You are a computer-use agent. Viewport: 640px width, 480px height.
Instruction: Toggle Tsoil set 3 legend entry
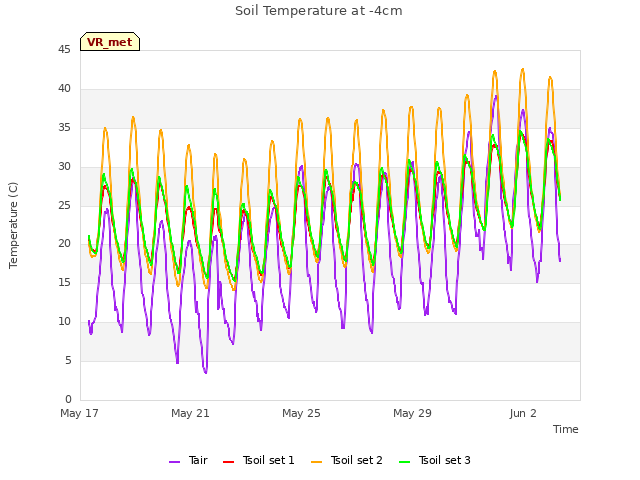click(435, 460)
